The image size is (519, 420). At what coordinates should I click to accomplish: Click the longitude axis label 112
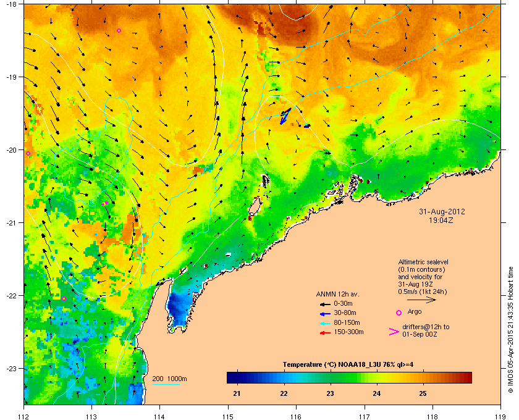pyautogui.click(x=24, y=417)
